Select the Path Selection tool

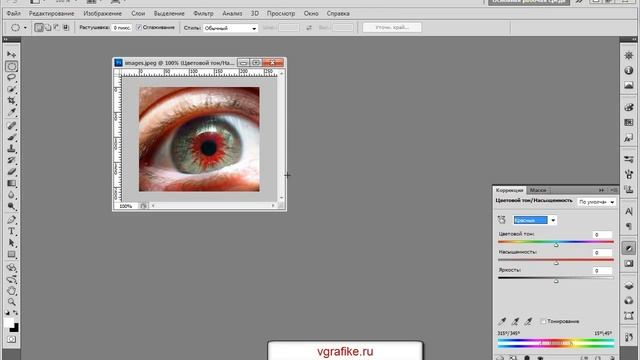click(x=11, y=243)
